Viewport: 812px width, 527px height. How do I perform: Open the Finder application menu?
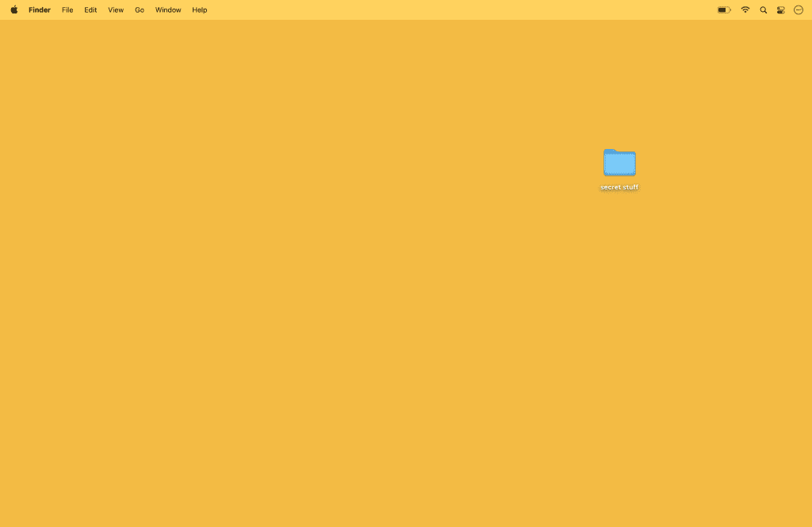click(x=40, y=10)
